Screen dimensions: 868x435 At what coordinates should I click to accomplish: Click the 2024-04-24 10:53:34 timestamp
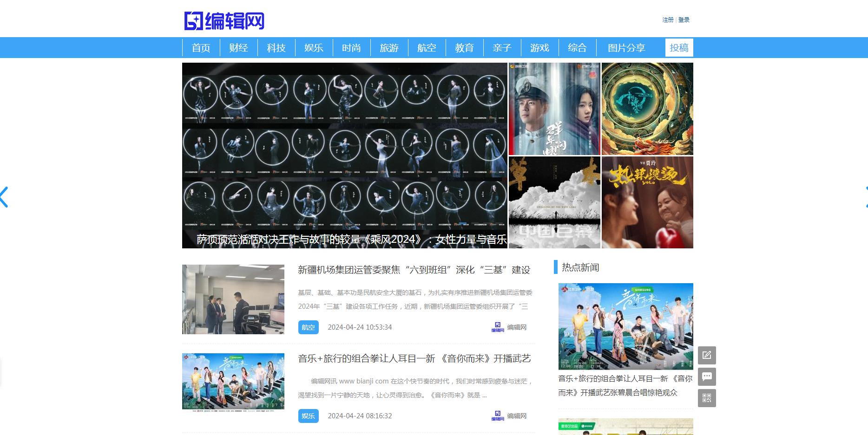point(360,327)
